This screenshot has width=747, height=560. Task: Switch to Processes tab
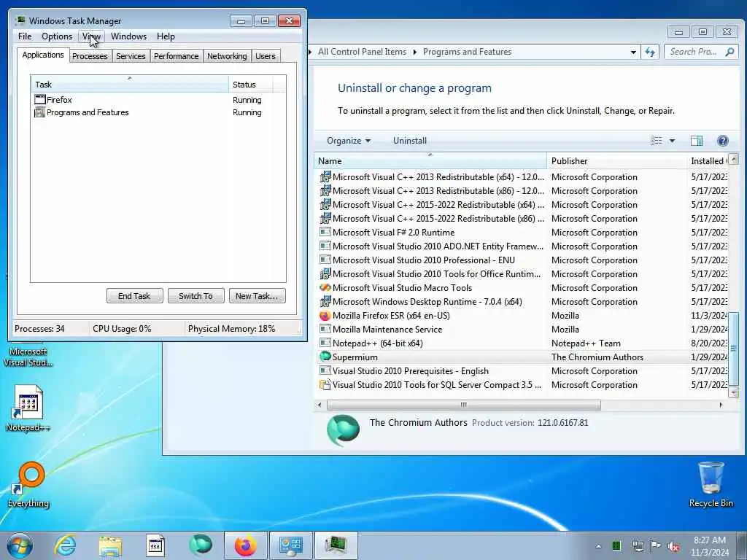tap(90, 56)
